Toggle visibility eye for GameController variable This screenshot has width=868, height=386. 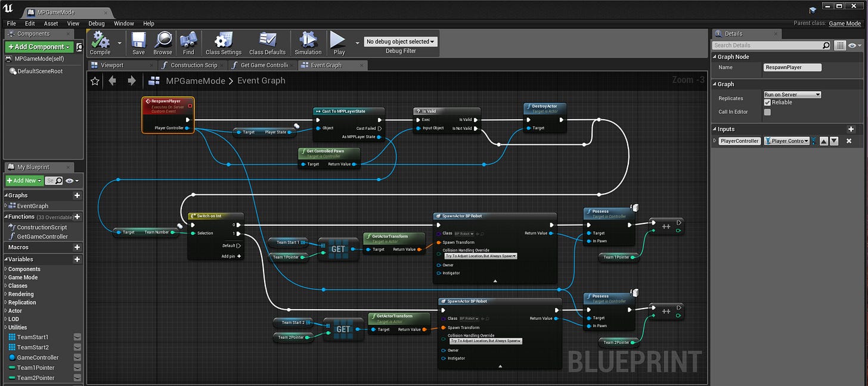point(77,357)
